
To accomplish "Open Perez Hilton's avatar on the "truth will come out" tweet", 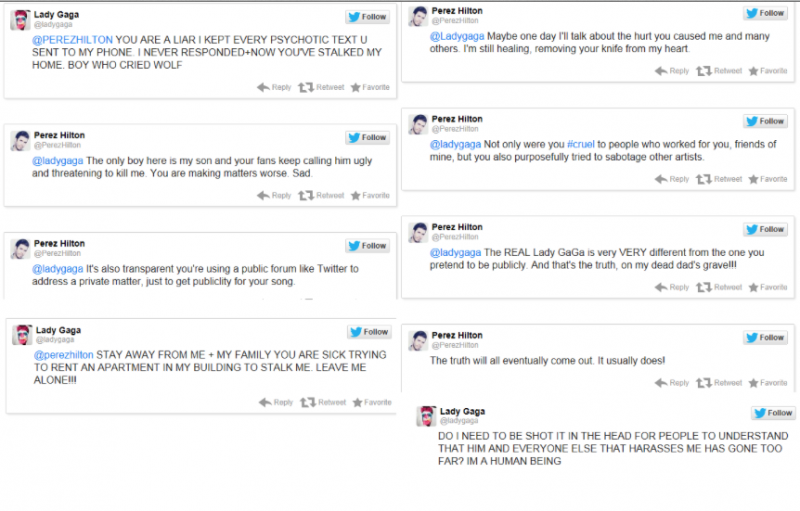I will point(418,340).
